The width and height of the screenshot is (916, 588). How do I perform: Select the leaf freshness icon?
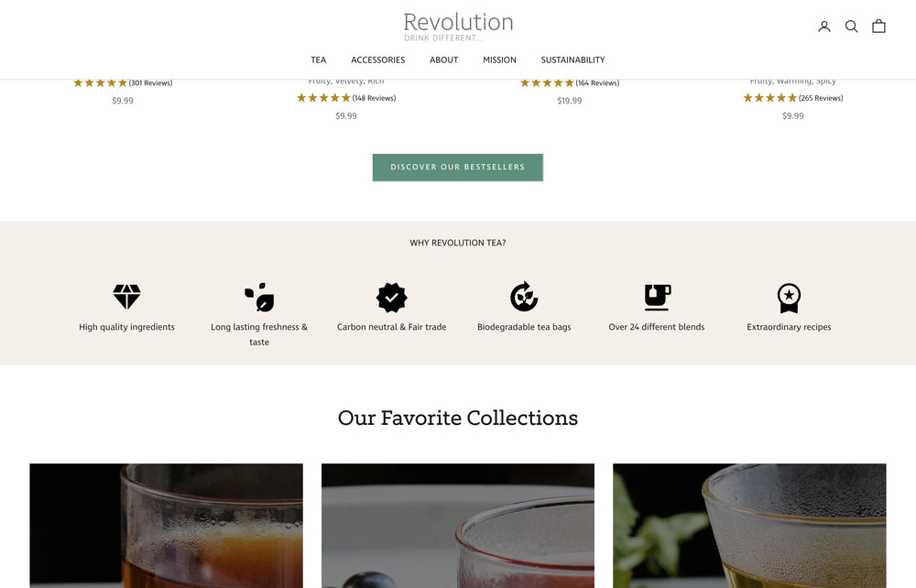pyautogui.click(x=259, y=297)
